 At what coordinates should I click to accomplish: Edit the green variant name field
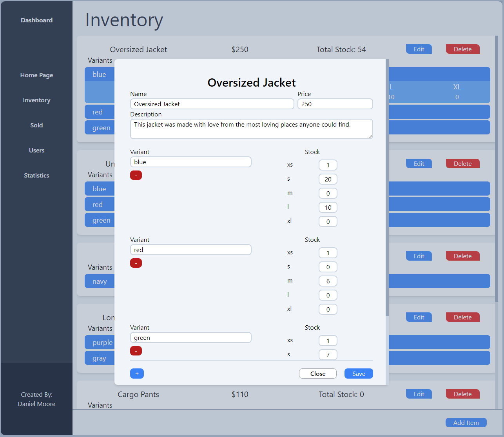(x=191, y=337)
